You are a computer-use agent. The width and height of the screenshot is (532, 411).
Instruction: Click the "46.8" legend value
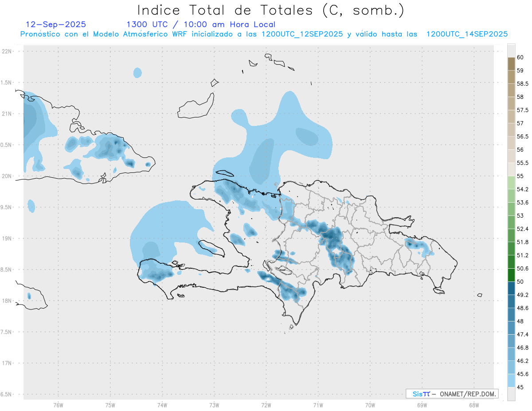(x=522, y=348)
